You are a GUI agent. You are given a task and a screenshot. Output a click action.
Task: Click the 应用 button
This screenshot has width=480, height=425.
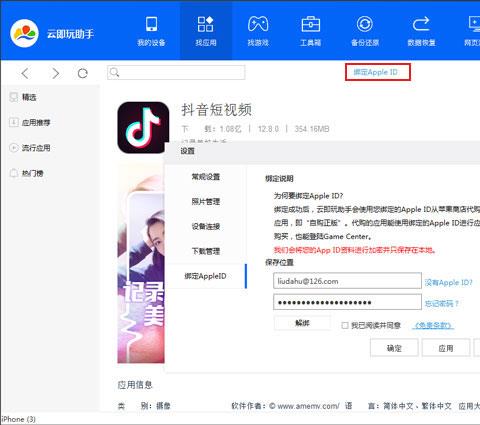pyautogui.click(x=446, y=348)
